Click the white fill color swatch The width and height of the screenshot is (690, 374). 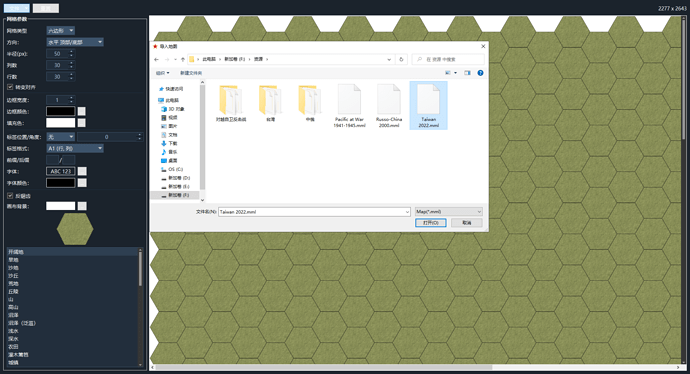61,123
